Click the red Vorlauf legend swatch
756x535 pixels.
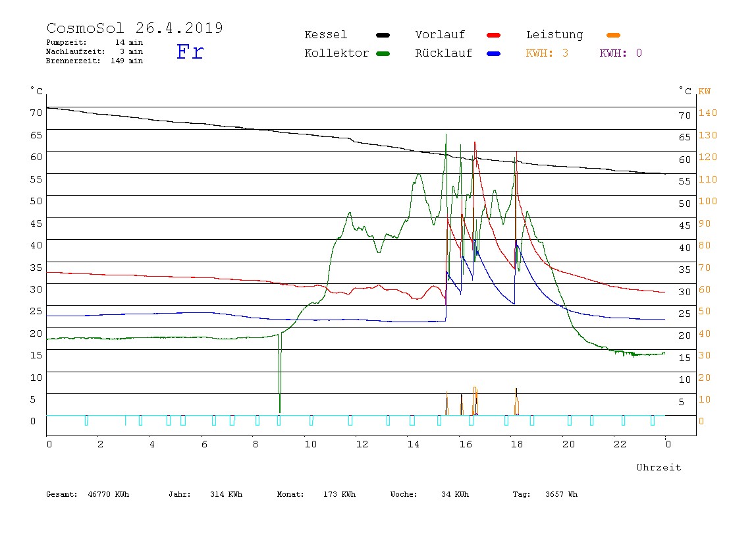tap(494, 35)
